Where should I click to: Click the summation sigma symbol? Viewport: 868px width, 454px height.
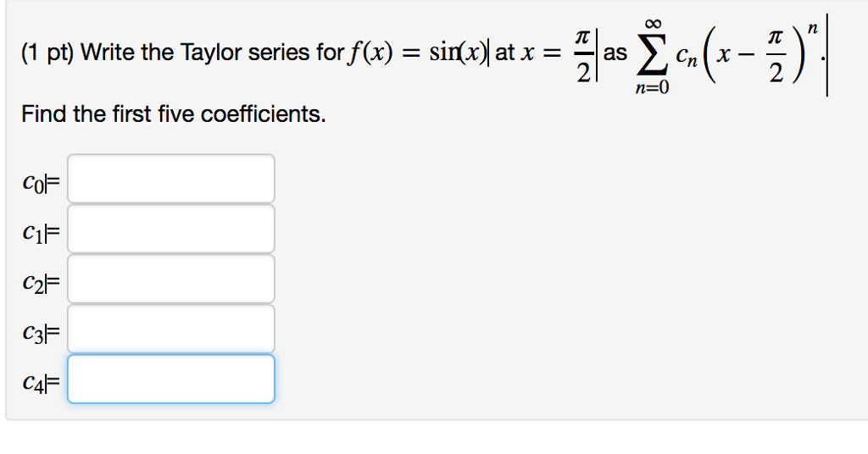pyautogui.click(x=651, y=55)
